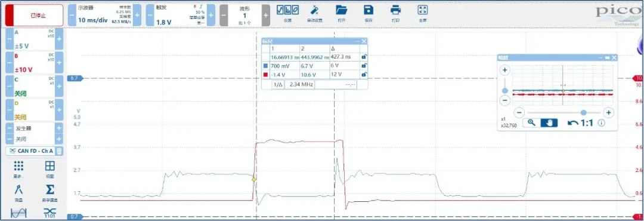
Task: Click the red channel swatch in the rulers table
Action: click(265, 75)
